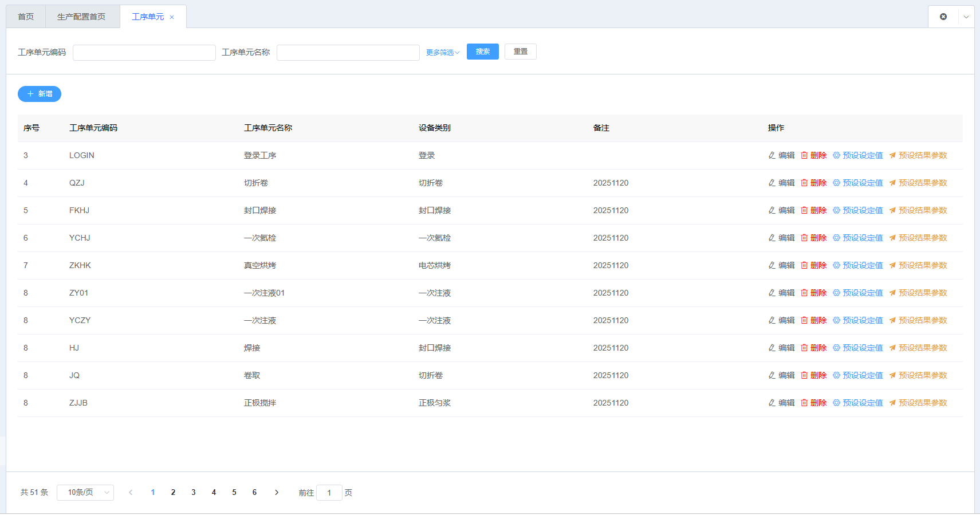Click the cell text 一次注液01
The image size is (980, 515).
(265, 293)
